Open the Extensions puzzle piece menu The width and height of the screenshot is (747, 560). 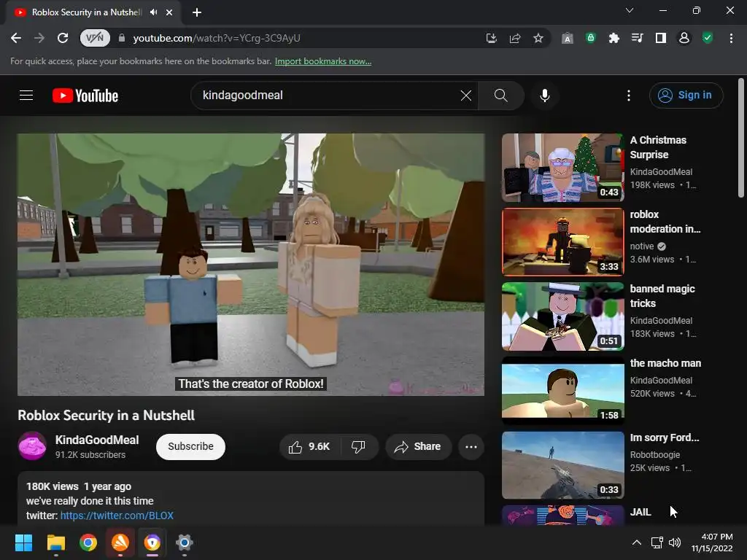tap(614, 38)
